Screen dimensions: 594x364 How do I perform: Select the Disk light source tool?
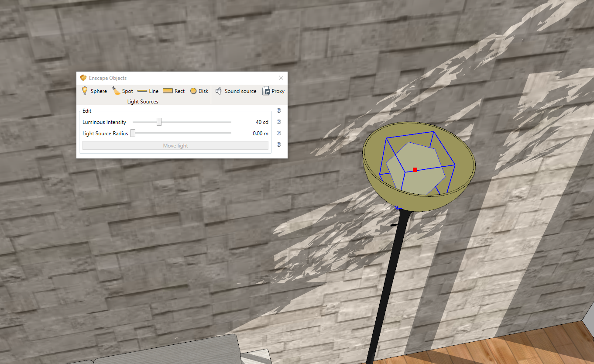[199, 91]
